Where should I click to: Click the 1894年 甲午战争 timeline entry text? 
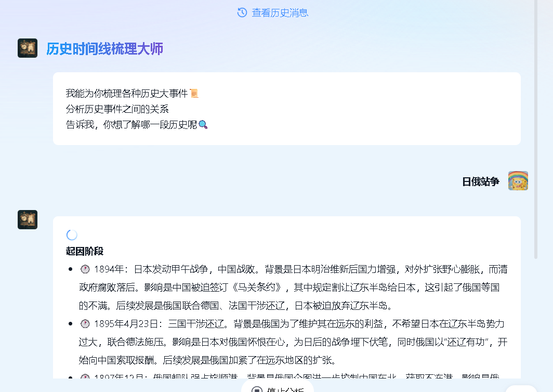click(291, 287)
